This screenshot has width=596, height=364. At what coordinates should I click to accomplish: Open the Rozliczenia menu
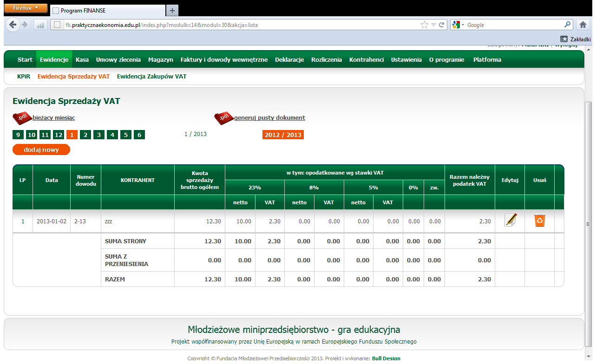[327, 59]
